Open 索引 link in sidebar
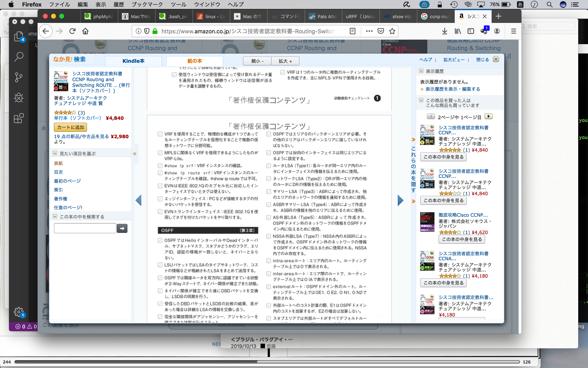Viewport: 588px width, 368px height. pyautogui.click(x=58, y=190)
